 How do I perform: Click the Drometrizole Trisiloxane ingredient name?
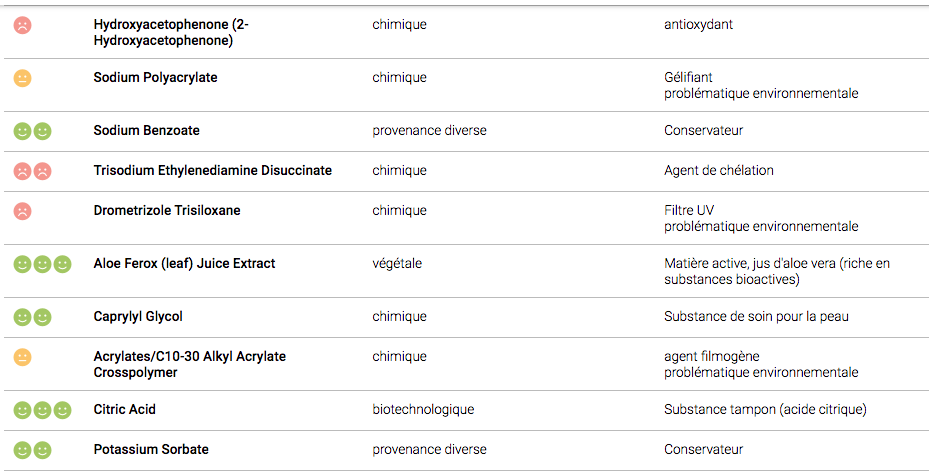click(x=166, y=211)
